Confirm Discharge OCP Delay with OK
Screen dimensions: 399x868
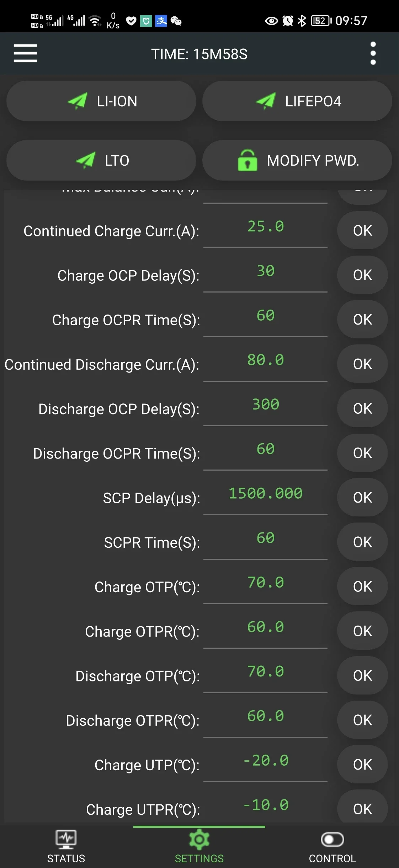point(362,408)
